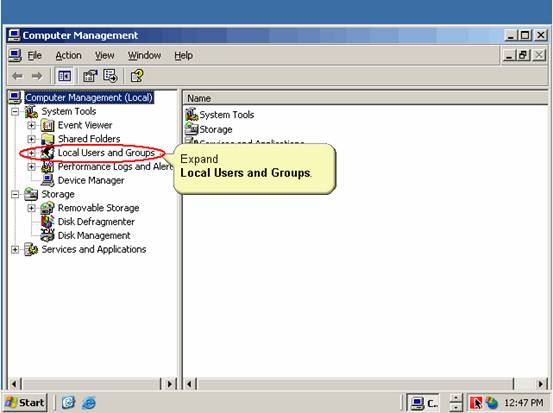The width and height of the screenshot is (553, 413).
Task: Click the System Tools icon in tree
Action: 31,111
